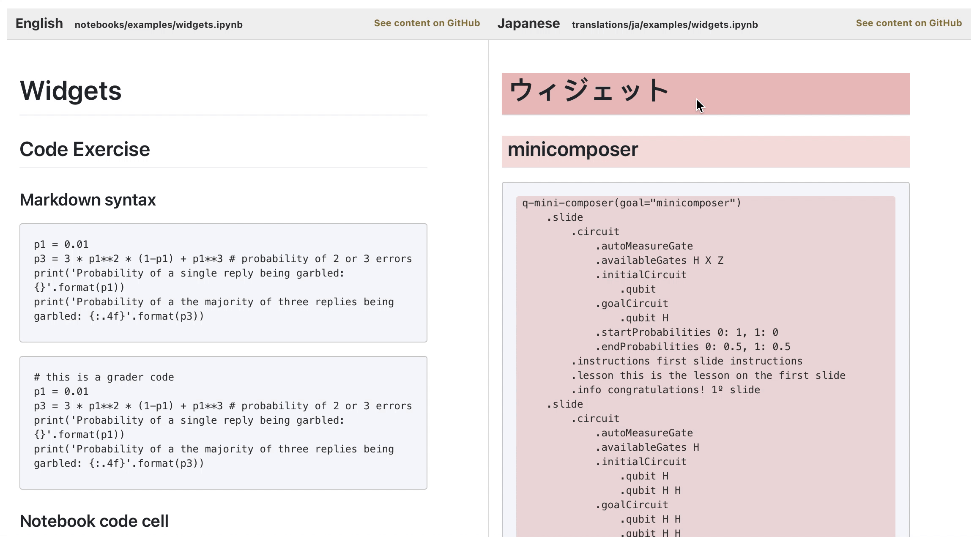Image resolution: width=980 pixels, height=537 pixels.
Task: Click '.lesson this is the lesson' line
Action: point(708,375)
